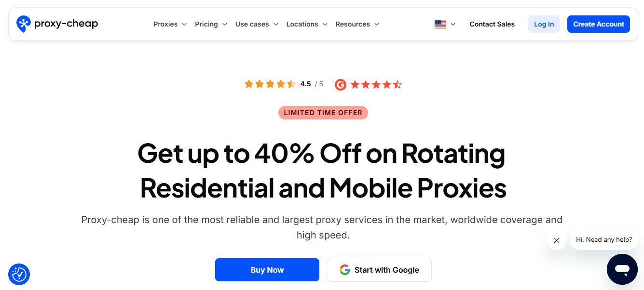Click the US flag icon in the navbar
This screenshot has height=290, width=644.
(440, 24)
